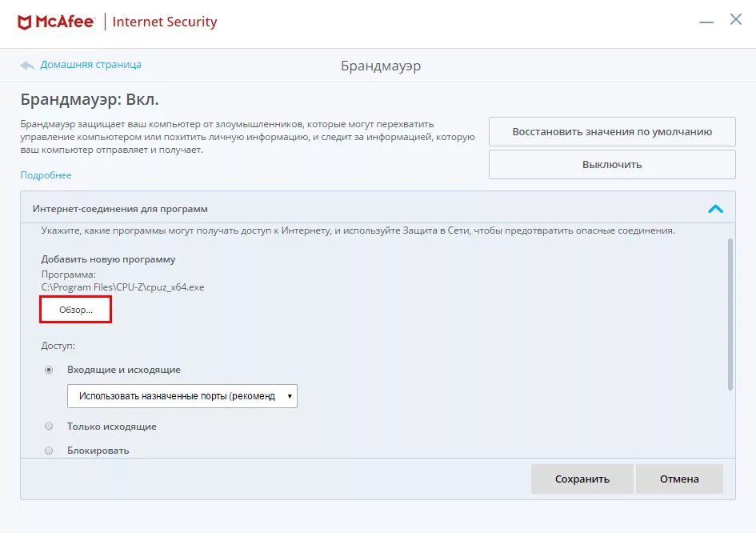756x533 pixels.
Task: Click the McAfee shield logo icon
Action: click(x=25, y=22)
